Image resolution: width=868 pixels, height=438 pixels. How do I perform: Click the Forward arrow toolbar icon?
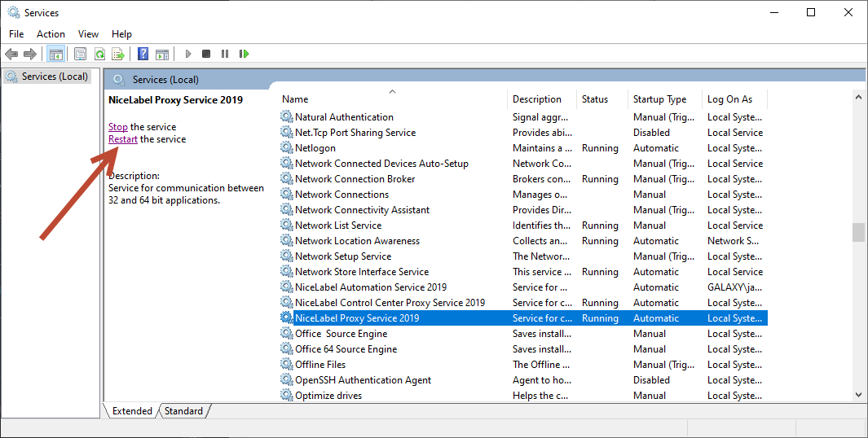[30, 54]
